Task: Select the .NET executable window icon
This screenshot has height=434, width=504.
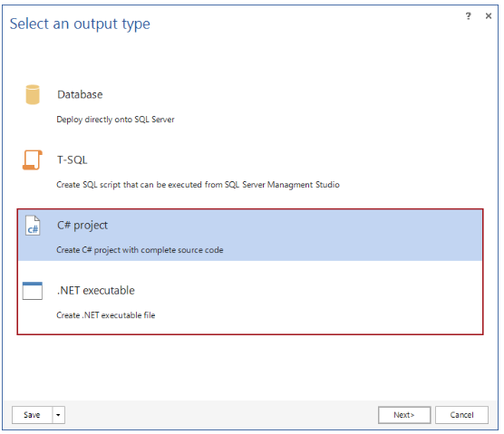Action: point(33,291)
